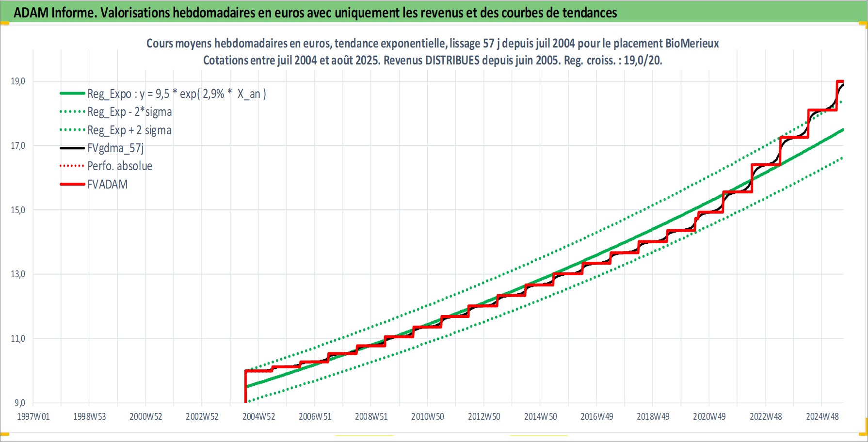Click legend entry 'FVgdma_57j'
This screenshot has width=868, height=442.
tap(115, 148)
